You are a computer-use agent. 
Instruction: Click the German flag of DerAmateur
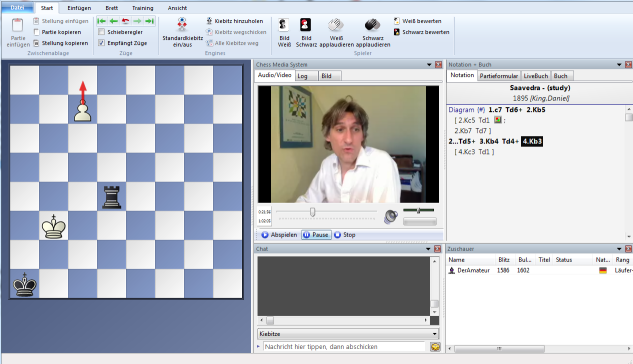point(603,270)
